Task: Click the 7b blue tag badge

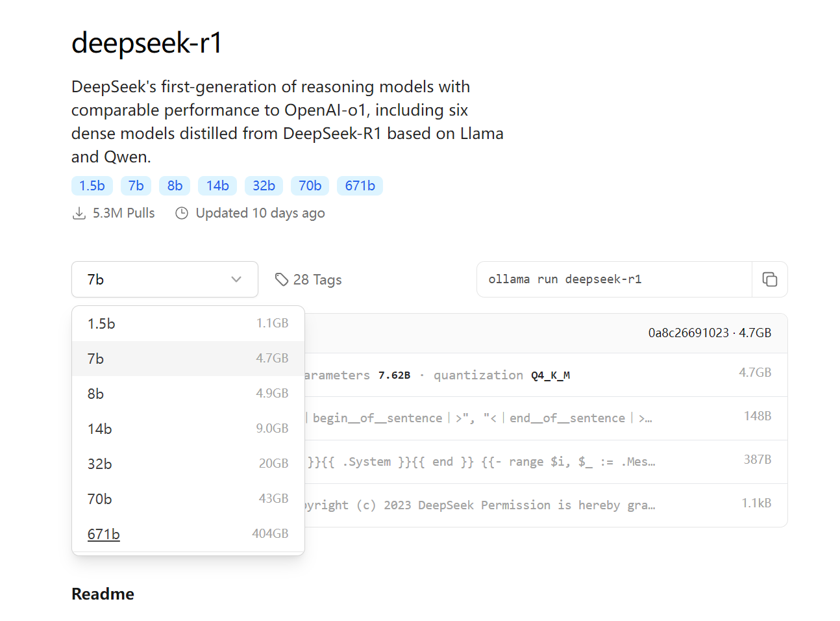Action: pyautogui.click(x=136, y=186)
